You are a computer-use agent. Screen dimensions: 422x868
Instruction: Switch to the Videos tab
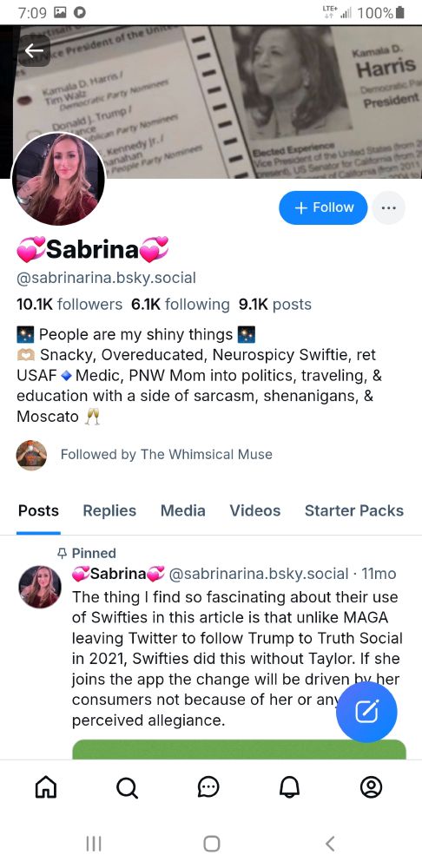(255, 510)
